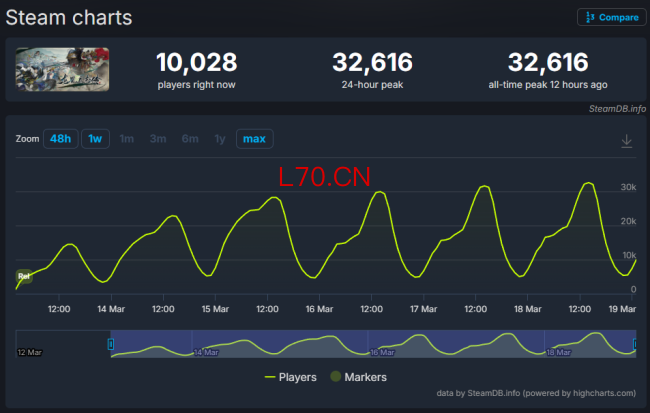The height and width of the screenshot is (413, 650).
Task: Click the 15 Mar axis label
Action: tap(215, 309)
